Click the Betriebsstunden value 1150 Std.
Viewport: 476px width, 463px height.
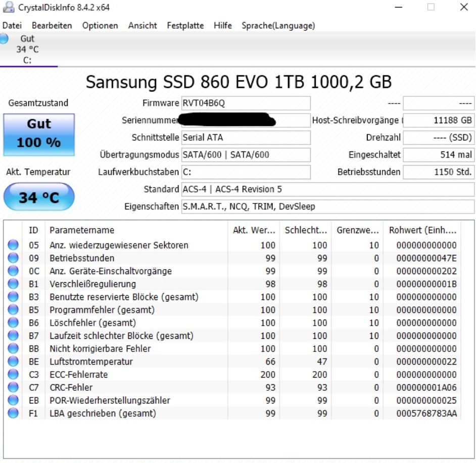tap(439, 172)
